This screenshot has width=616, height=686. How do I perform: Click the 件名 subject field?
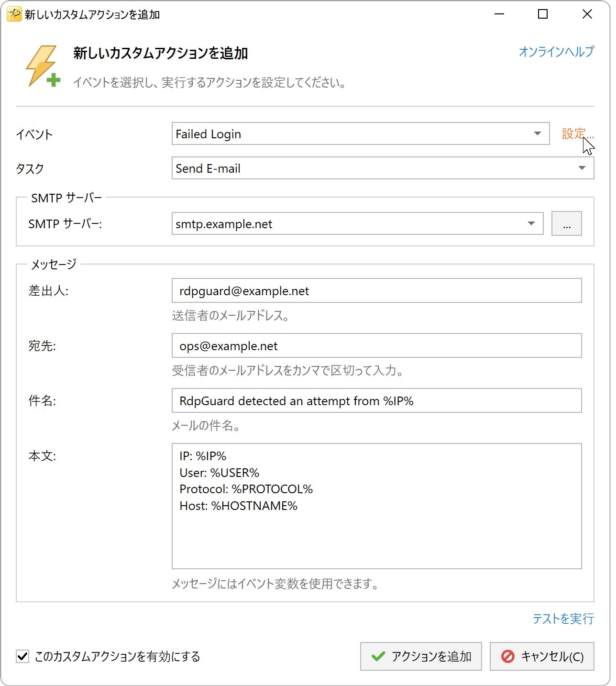376,401
